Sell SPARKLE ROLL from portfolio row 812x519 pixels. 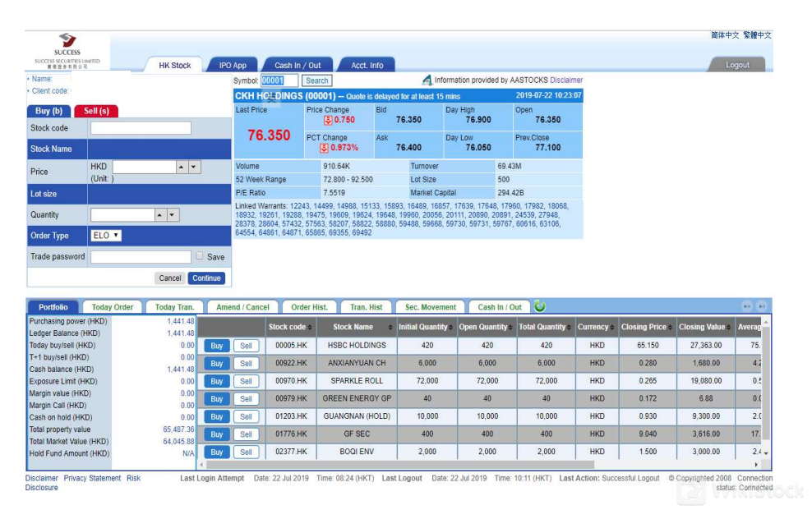[x=246, y=381]
